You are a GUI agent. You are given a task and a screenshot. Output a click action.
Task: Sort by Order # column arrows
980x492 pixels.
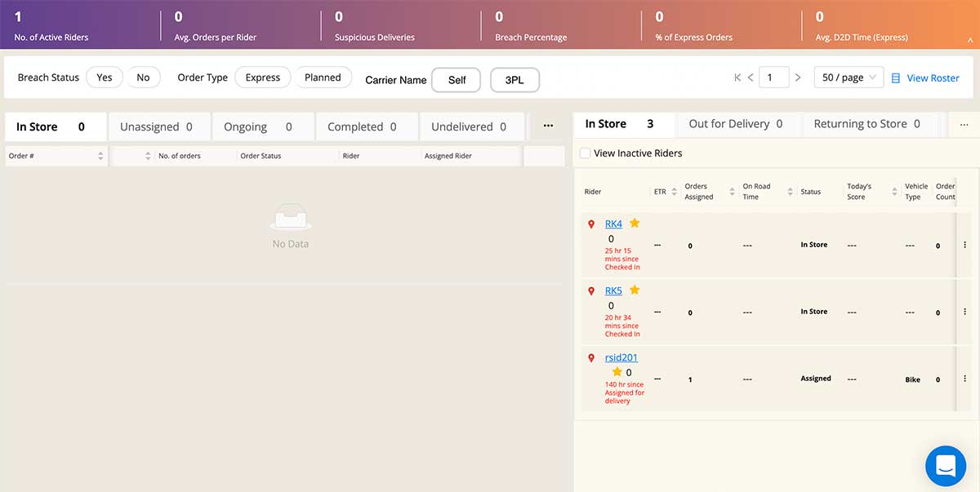coord(100,156)
